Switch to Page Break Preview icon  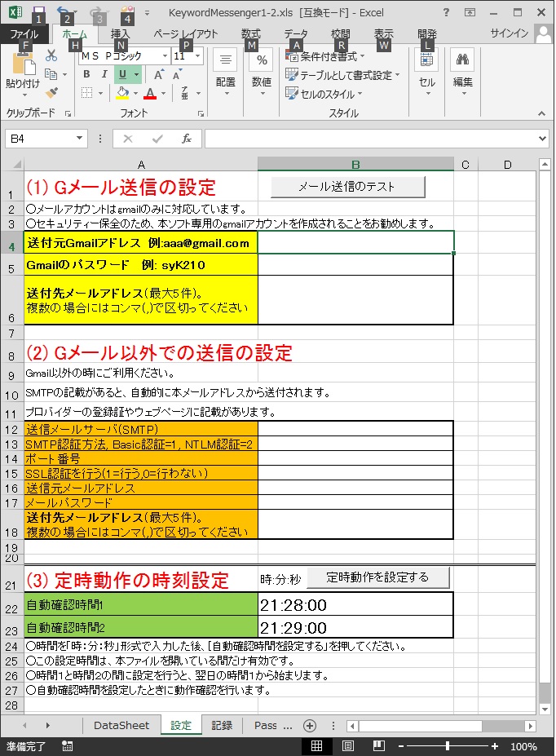379,746
